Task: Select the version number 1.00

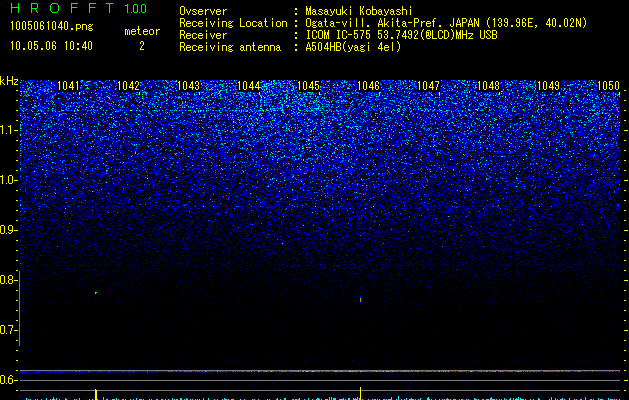Action: click(135, 9)
